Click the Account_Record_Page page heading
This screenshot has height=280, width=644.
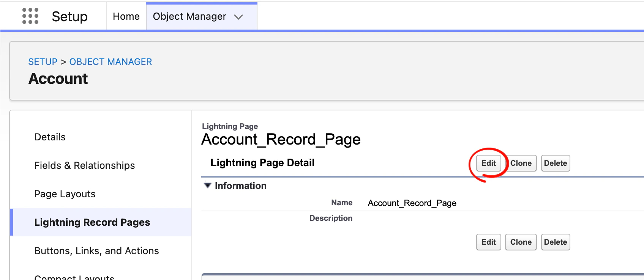pyautogui.click(x=281, y=140)
